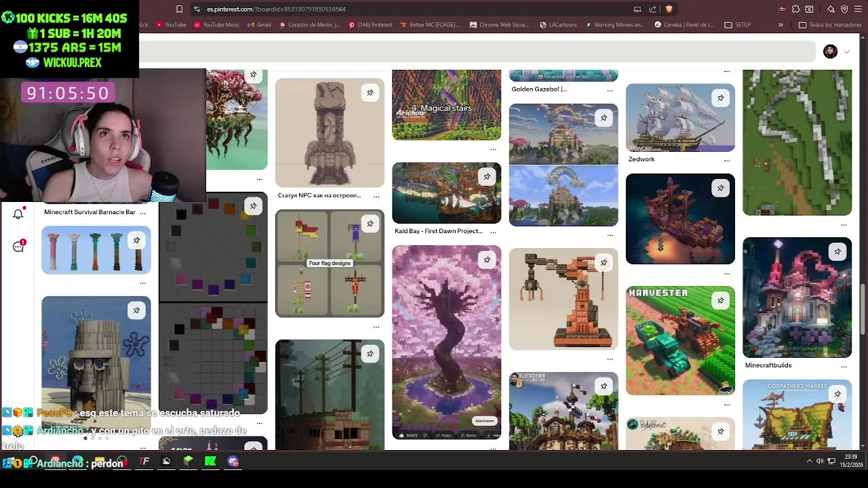Bookmark this page in address bar
Screen dimensions: 868x488
tap(179, 9)
